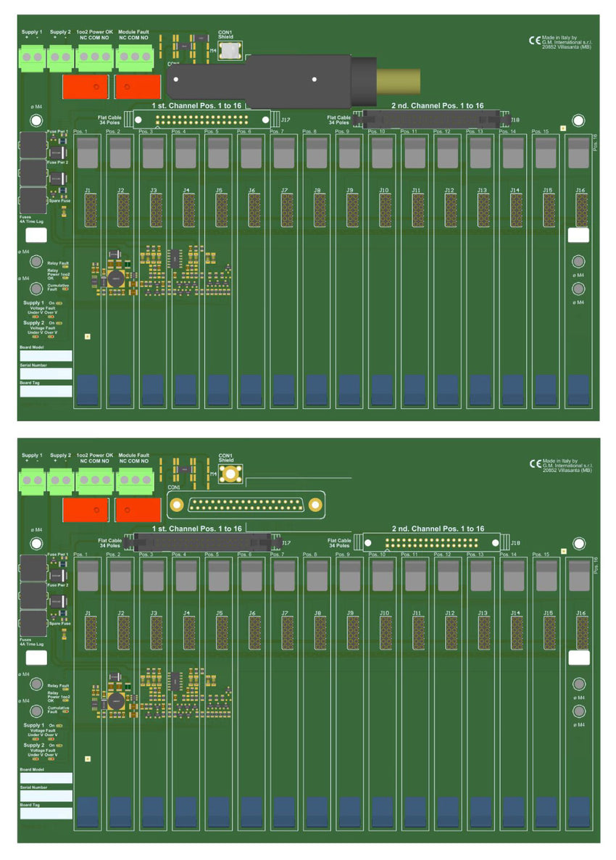Click the J18 pin header on the bottom board
616x860 pixels.
(431, 542)
